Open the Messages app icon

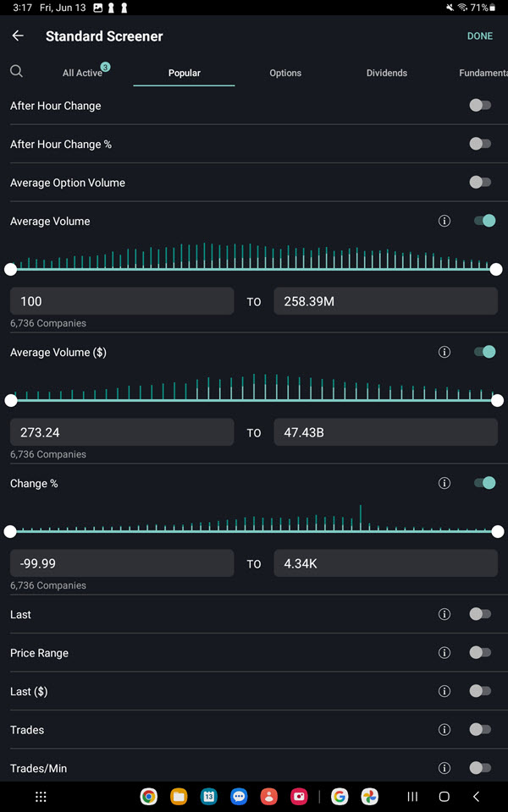(x=239, y=797)
